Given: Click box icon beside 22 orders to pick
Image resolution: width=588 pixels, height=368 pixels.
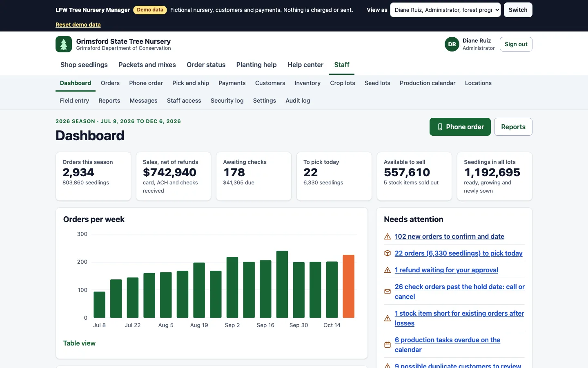Looking at the screenshot, I should coord(388,254).
